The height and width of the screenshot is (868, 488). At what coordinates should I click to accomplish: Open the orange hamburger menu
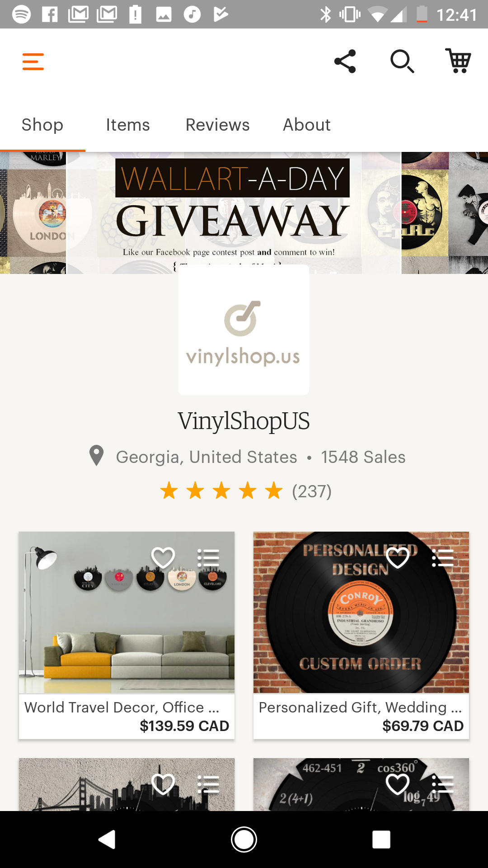[33, 61]
